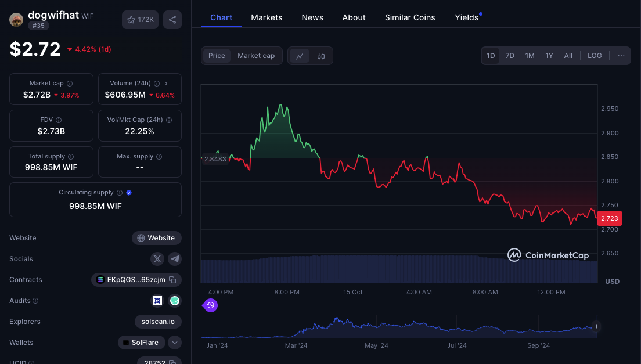The width and height of the screenshot is (641, 364).
Task: Add dogwifhat to watchlist star button
Action: point(141,20)
